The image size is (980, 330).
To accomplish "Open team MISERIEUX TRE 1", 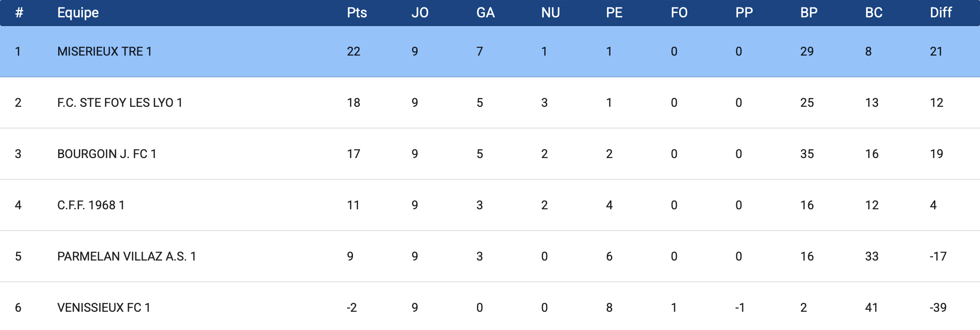I will click(105, 51).
